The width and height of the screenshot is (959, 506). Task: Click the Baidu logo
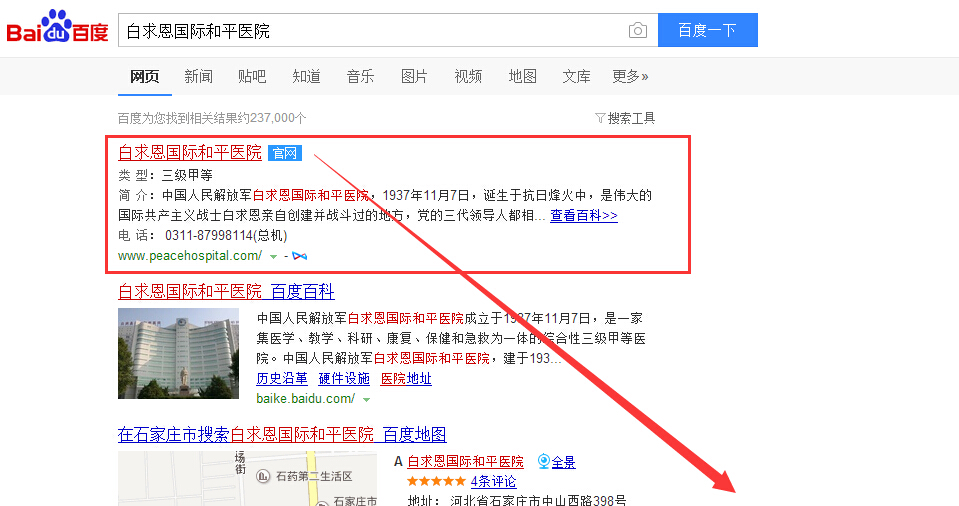(57, 27)
